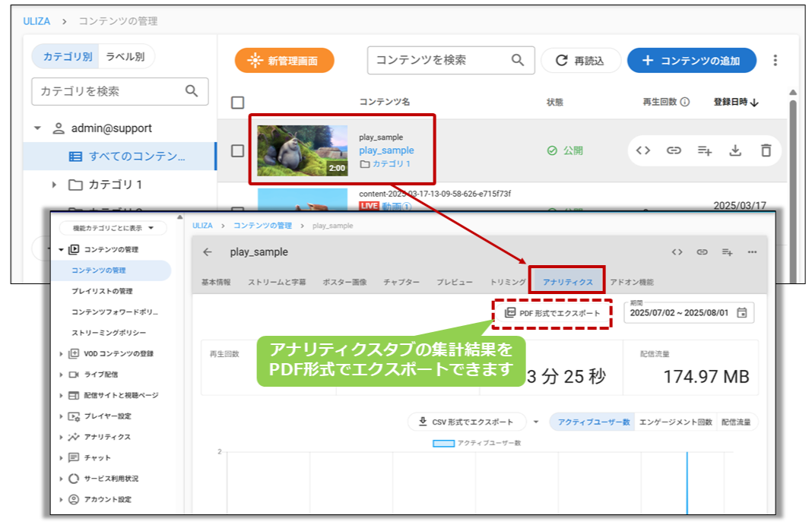Viewport: 812px width, 525px height.
Task: Select ストリーミングポリシー in sidebar
Action: 109,333
